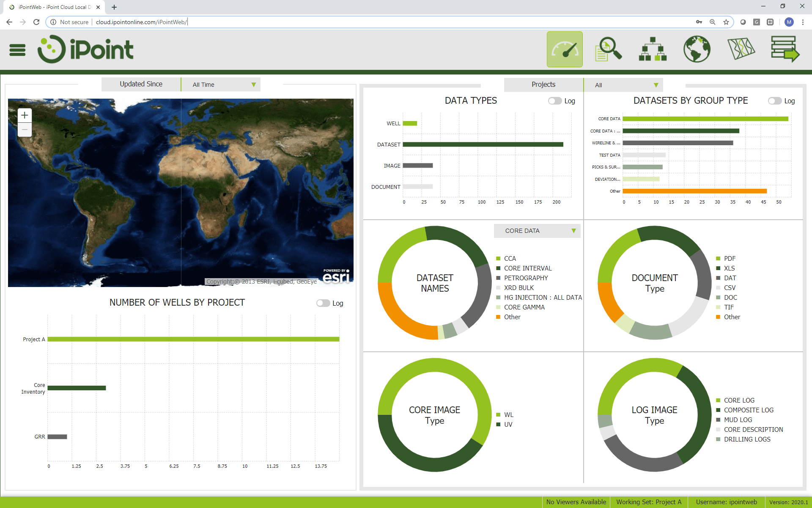This screenshot has height=508, width=812.
Task: Toggle Log scale for Wells by Project
Action: pyautogui.click(x=323, y=303)
